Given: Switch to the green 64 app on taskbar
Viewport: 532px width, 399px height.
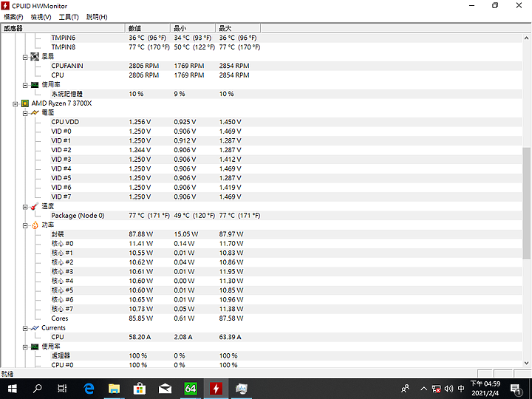Looking at the screenshot, I should [191, 389].
